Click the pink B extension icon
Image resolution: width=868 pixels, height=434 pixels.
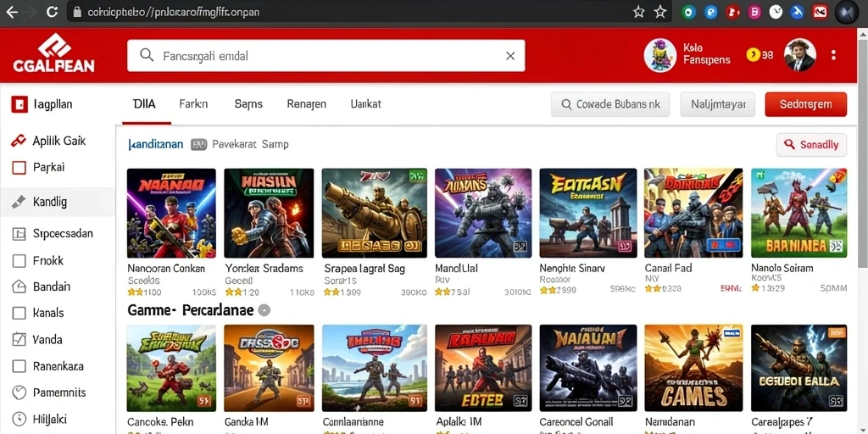pos(754,12)
